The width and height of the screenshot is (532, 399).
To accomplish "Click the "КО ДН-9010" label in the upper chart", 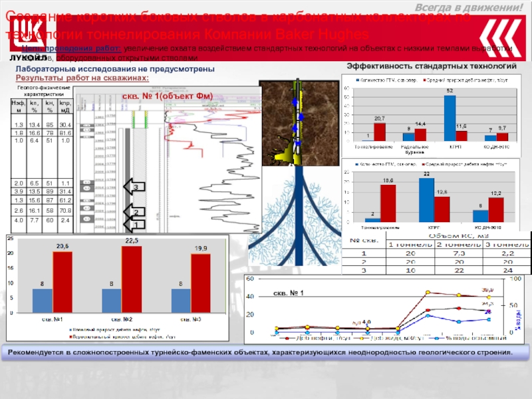I will point(496,146).
